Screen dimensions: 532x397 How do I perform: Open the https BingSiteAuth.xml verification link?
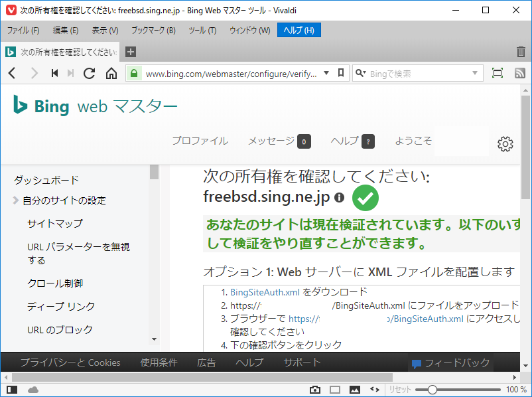point(376,319)
